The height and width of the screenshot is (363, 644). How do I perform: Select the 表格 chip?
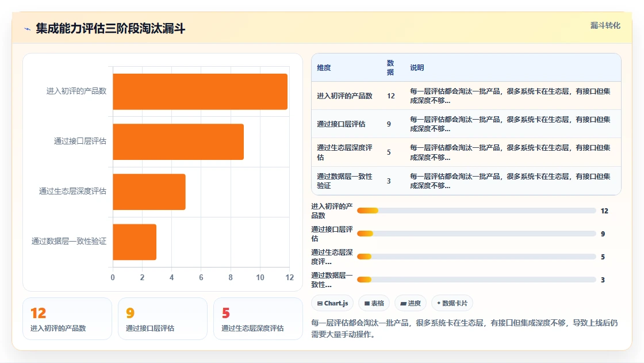(374, 303)
